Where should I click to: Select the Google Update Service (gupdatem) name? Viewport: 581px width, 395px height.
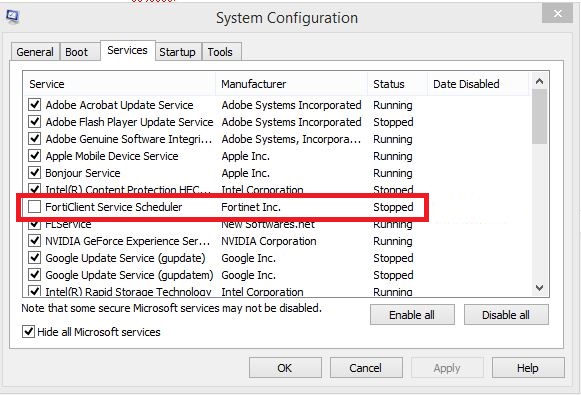(x=129, y=275)
